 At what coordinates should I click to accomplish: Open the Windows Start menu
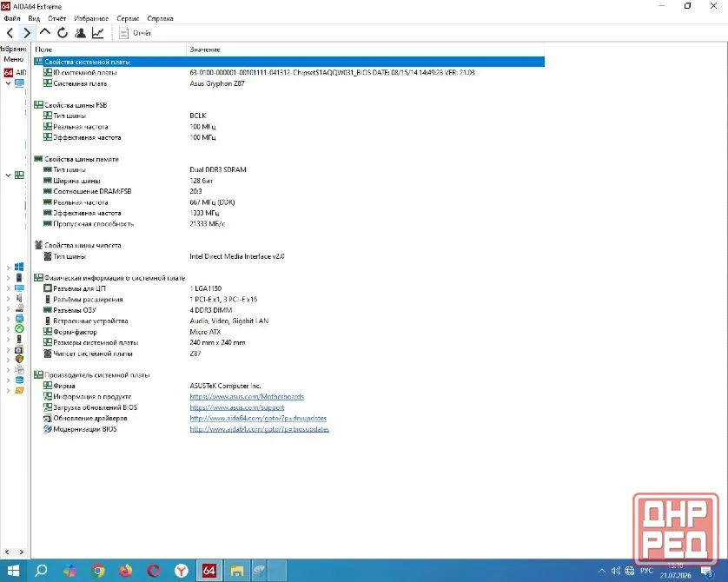click(x=13, y=571)
